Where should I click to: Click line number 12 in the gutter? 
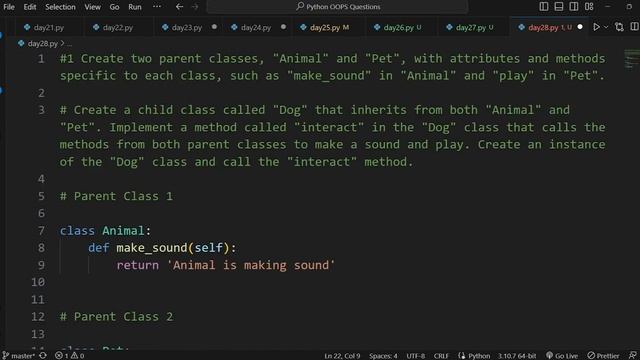38,317
